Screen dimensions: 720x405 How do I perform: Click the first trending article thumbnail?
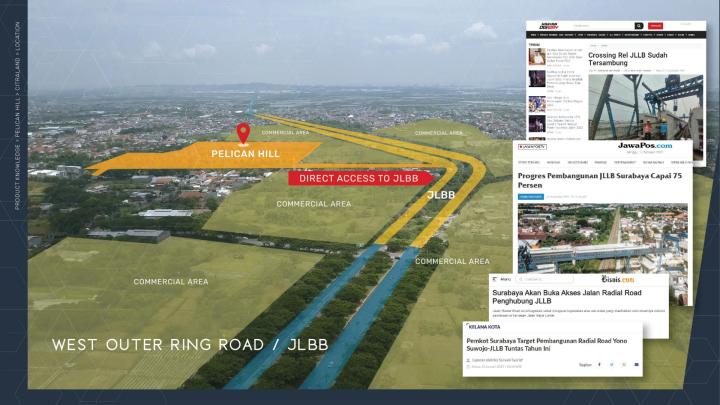click(x=537, y=57)
